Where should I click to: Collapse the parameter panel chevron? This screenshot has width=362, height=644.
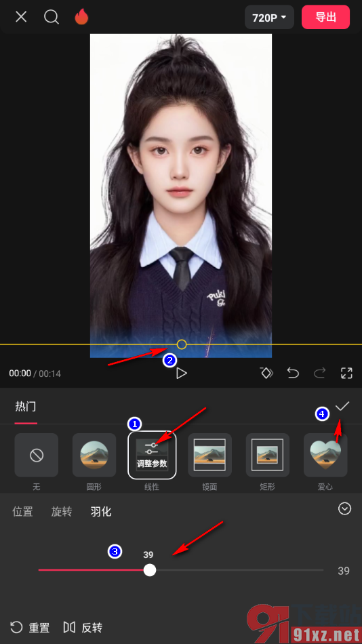(344, 509)
